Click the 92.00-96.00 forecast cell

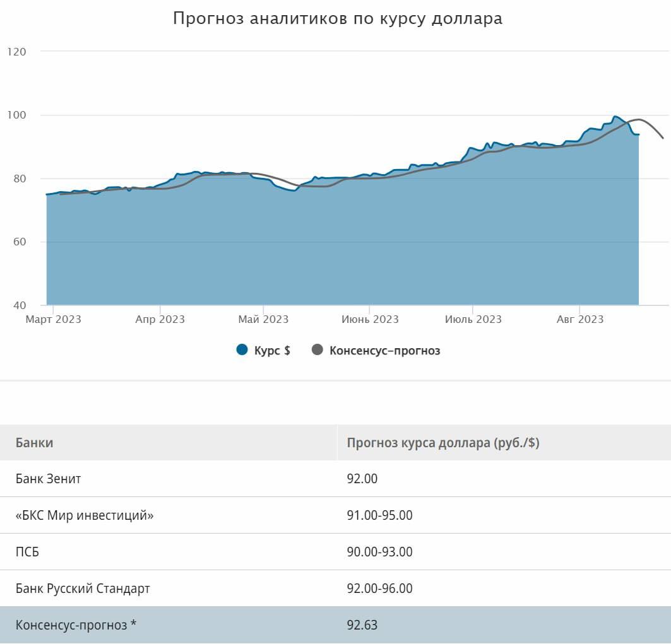[379, 588]
